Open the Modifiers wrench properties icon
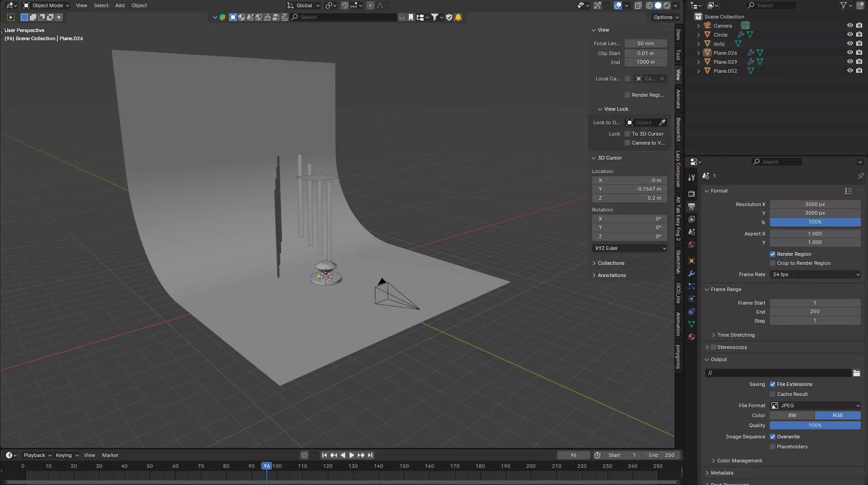 coord(691,273)
